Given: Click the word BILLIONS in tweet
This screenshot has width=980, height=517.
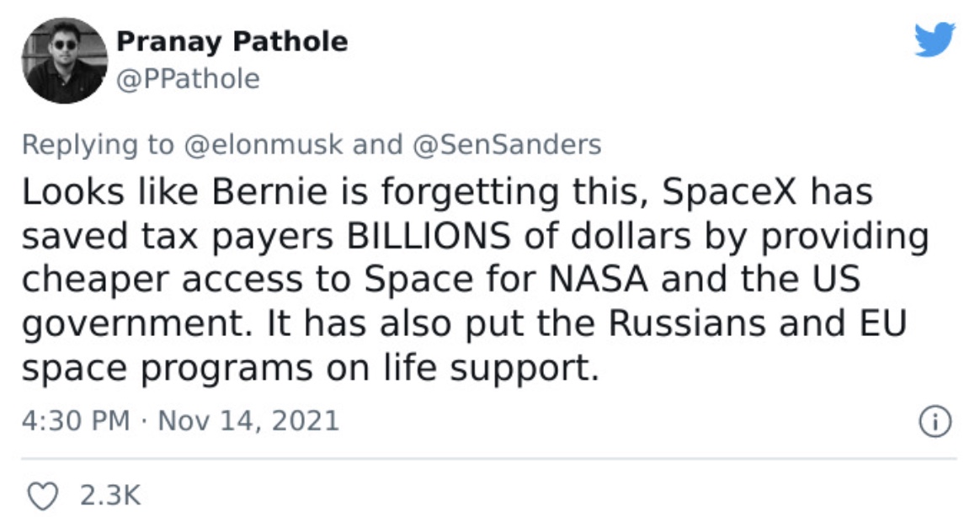Looking at the screenshot, I should pyautogui.click(x=429, y=237).
